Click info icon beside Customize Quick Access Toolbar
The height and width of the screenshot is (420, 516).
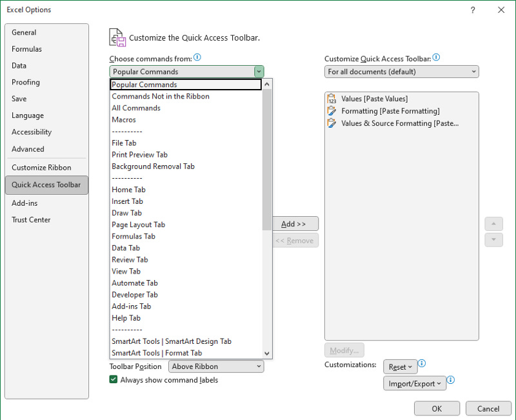point(436,57)
